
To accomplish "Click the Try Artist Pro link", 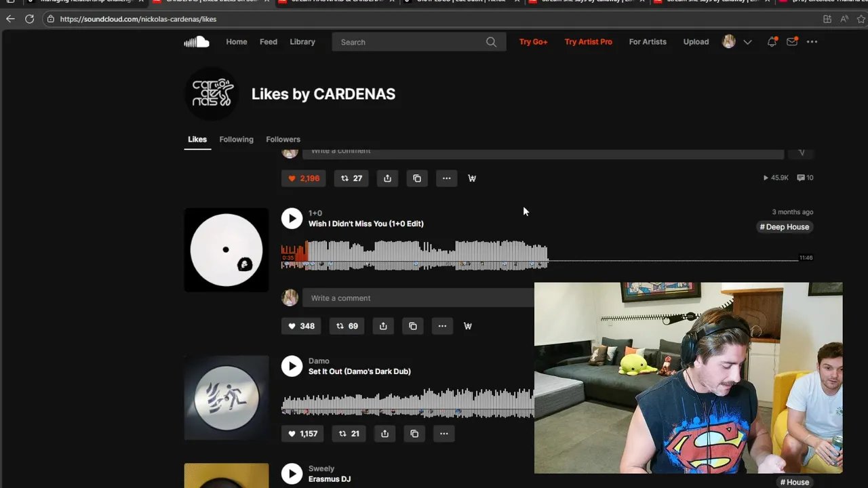I will coord(589,42).
